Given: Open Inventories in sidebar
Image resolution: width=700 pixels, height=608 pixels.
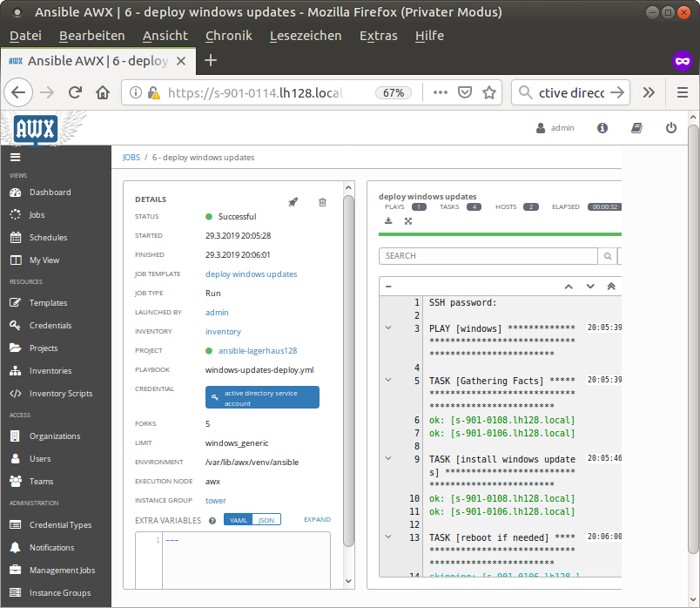Looking at the screenshot, I should [x=50, y=371].
